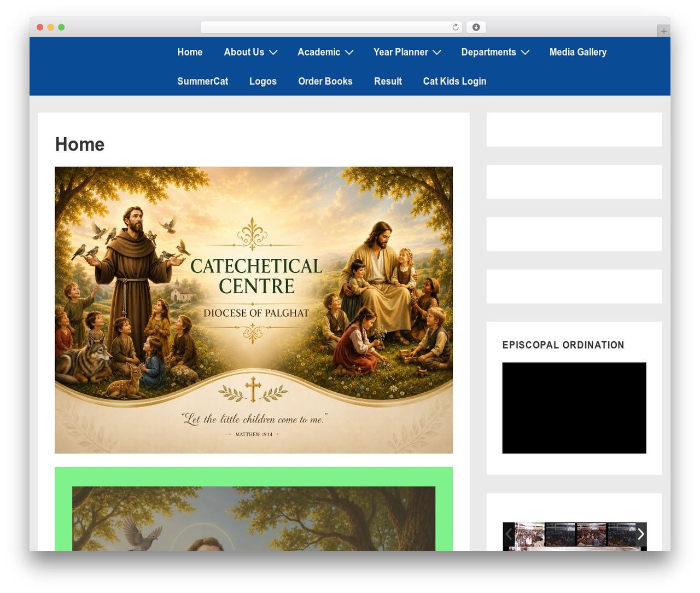Click the Episcopal Ordination heading
This screenshot has height=593, width=700.
563,345
